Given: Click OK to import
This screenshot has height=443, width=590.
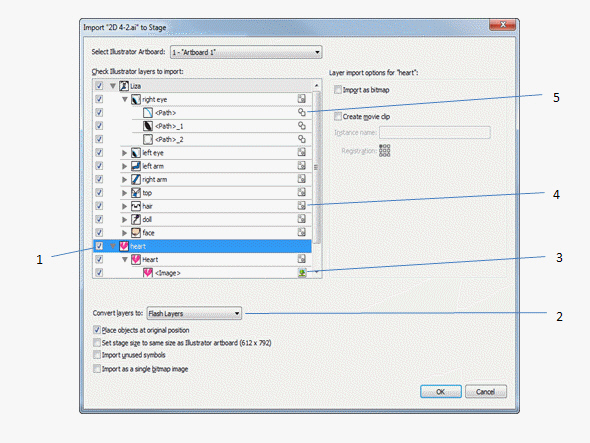Looking at the screenshot, I should click(441, 391).
